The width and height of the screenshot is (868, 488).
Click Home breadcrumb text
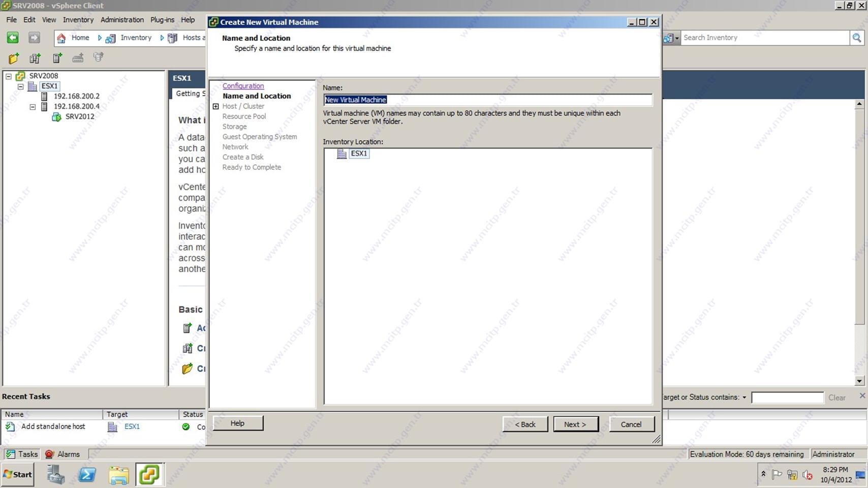coord(80,38)
